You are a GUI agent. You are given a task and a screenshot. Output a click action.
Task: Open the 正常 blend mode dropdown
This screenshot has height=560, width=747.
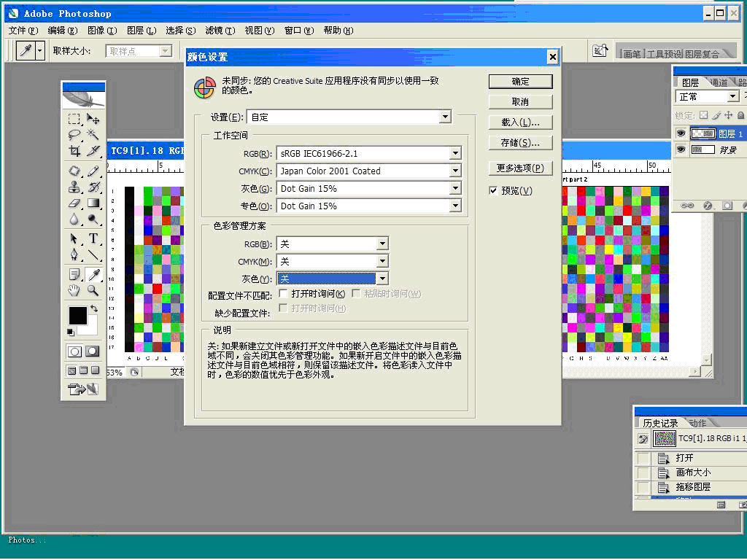click(x=707, y=97)
